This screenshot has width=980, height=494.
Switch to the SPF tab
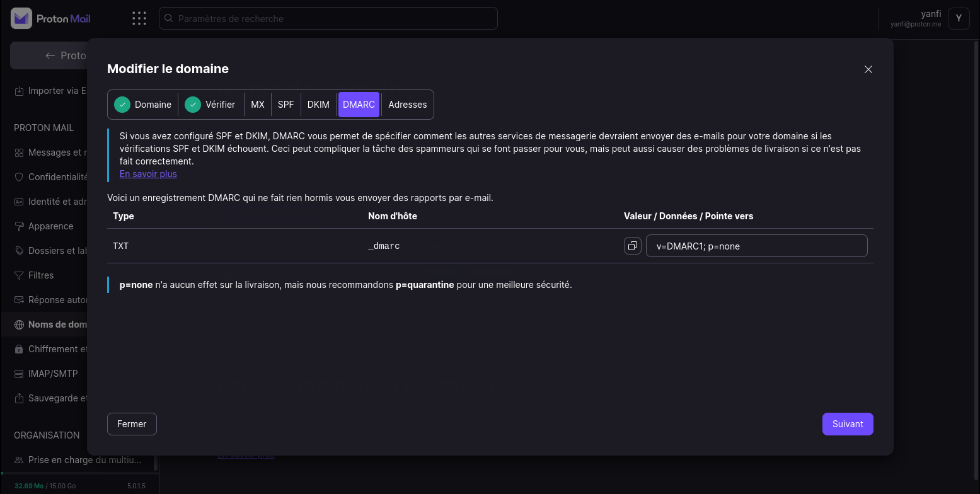tap(285, 105)
